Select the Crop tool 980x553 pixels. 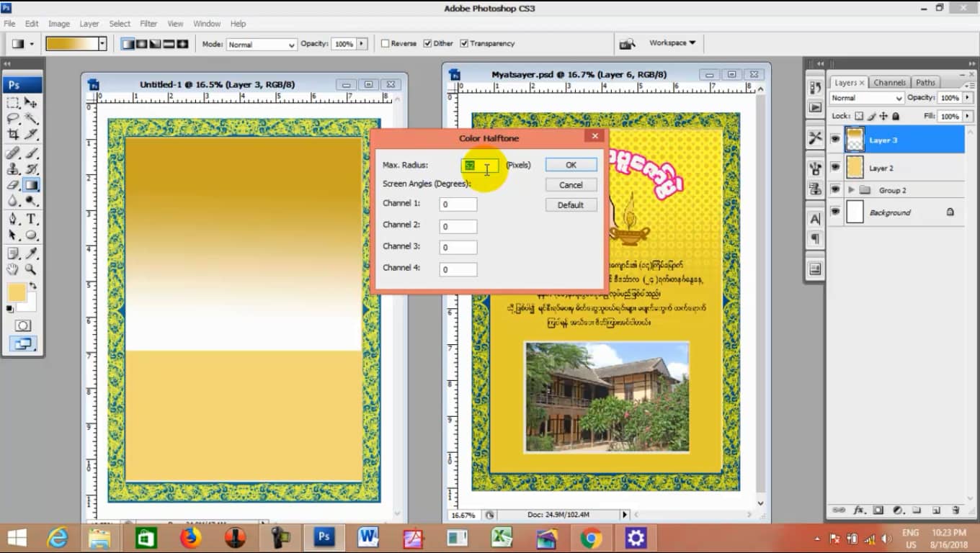click(13, 134)
